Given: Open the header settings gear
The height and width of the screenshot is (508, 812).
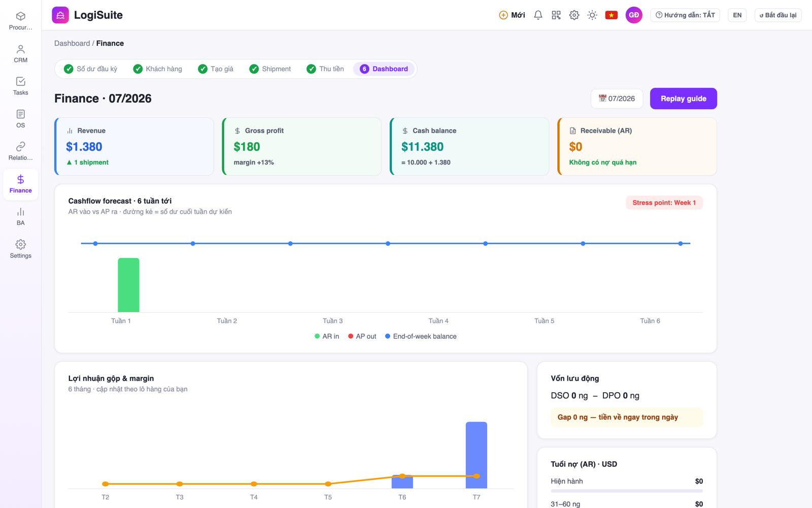Looking at the screenshot, I should point(574,15).
